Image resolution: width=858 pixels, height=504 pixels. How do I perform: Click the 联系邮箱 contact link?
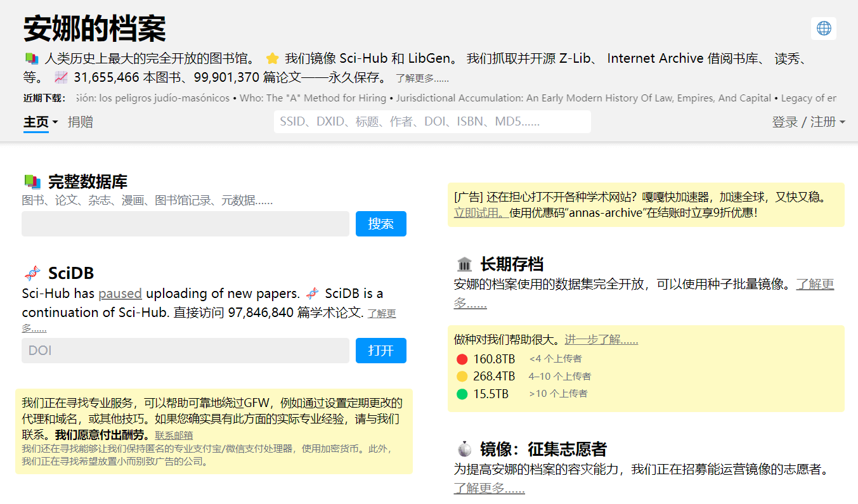pos(174,436)
